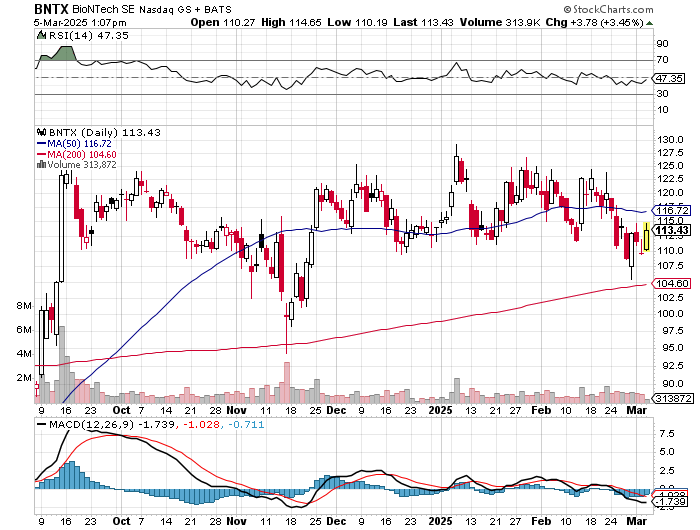Screen dimensions: 700x530
Task: Click the red -1.028 value in the MACD label
Action: (202, 425)
